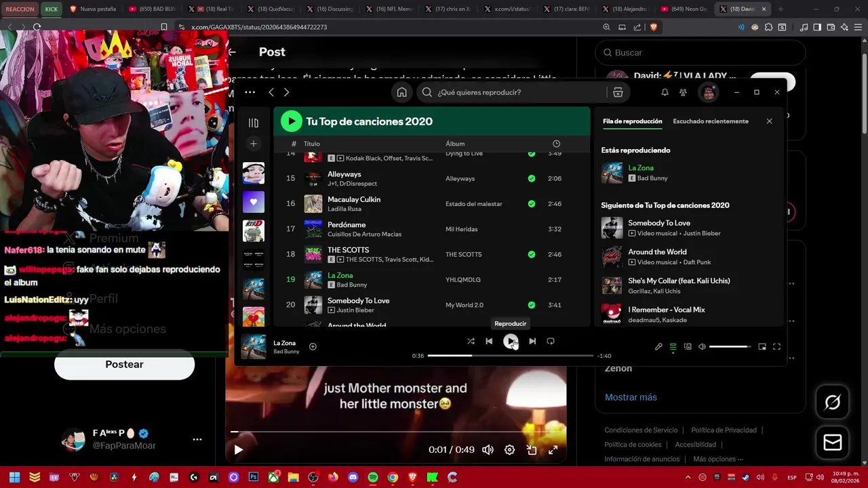
Task: Open Spotify from Windows taskbar
Action: coord(372,477)
